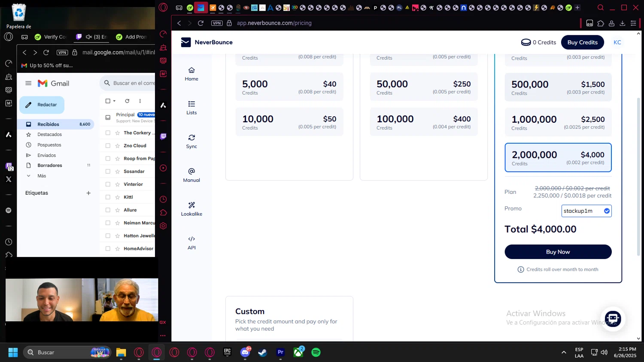Show hidden system tray icons
644x362 pixels.
coord(564,352)
